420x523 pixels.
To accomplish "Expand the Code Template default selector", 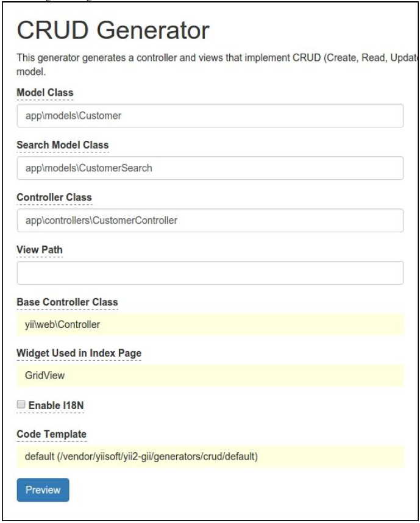I will click(x=210, y=457).
